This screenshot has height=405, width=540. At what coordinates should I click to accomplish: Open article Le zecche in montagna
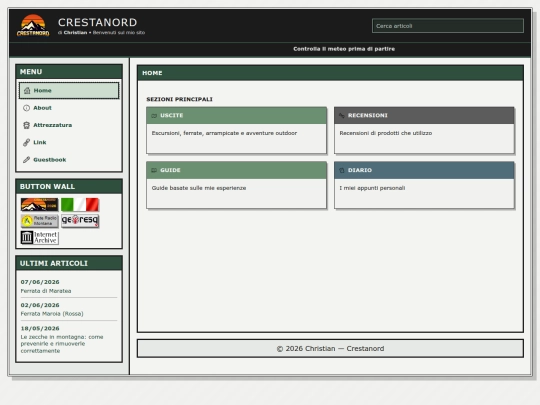click(62, 344)
